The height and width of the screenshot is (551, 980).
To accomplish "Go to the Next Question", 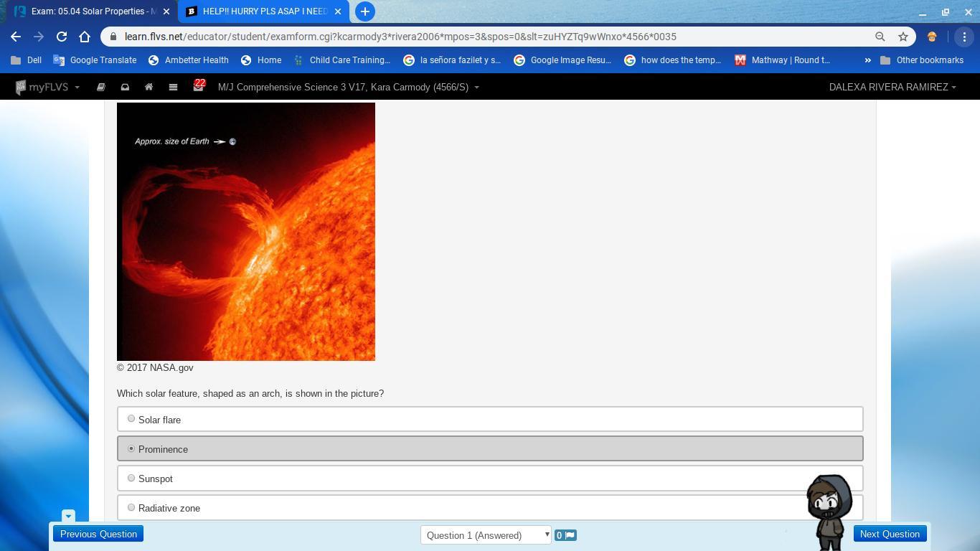I will (x=890, y=534).
